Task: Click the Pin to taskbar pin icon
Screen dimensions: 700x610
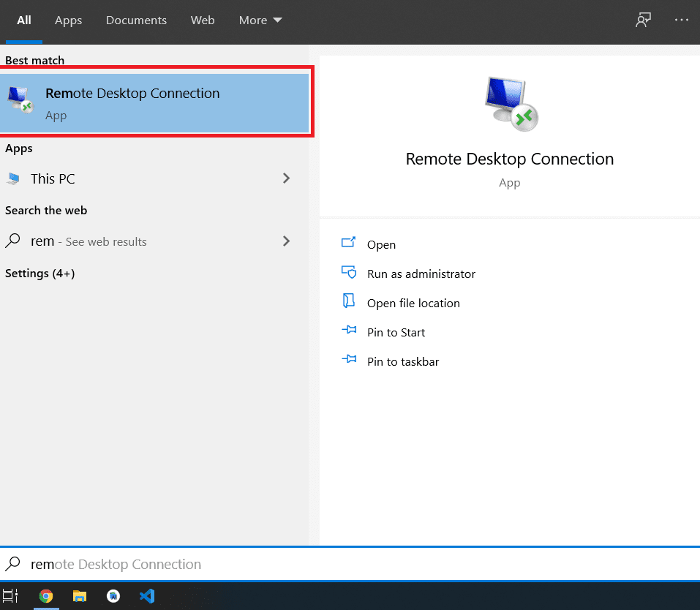Action: [x=348, y=361]
